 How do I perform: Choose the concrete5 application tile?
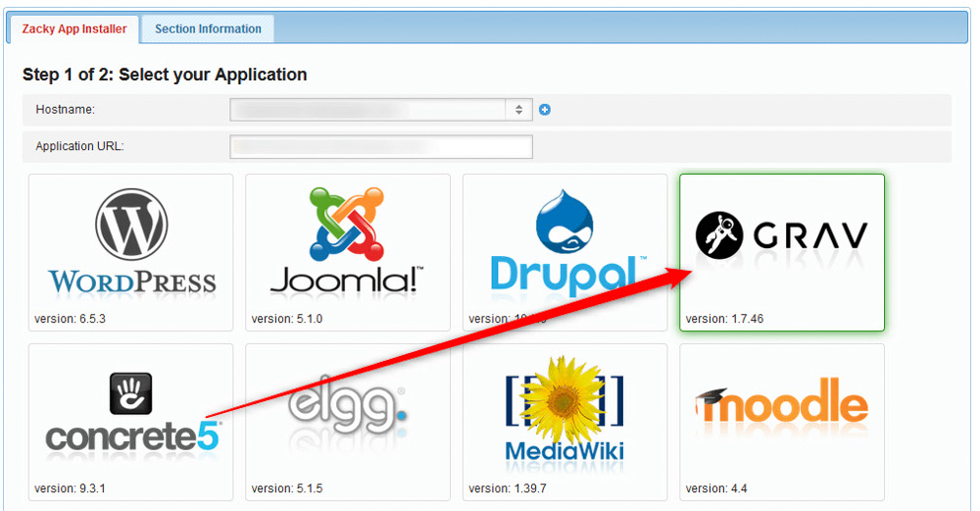[x=130, y=422]
